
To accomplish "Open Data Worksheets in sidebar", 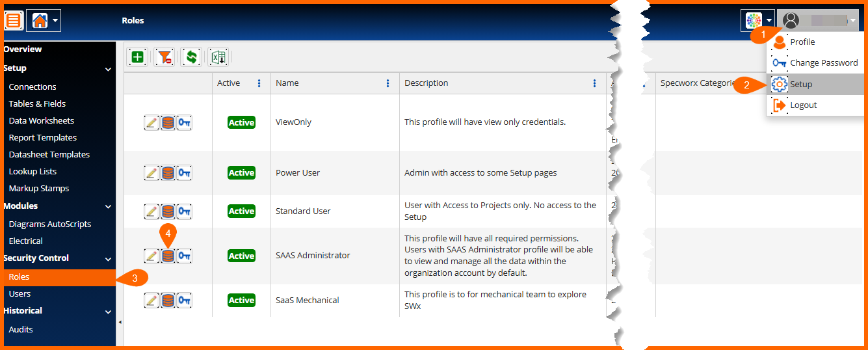I will click(x=42, y=120).
